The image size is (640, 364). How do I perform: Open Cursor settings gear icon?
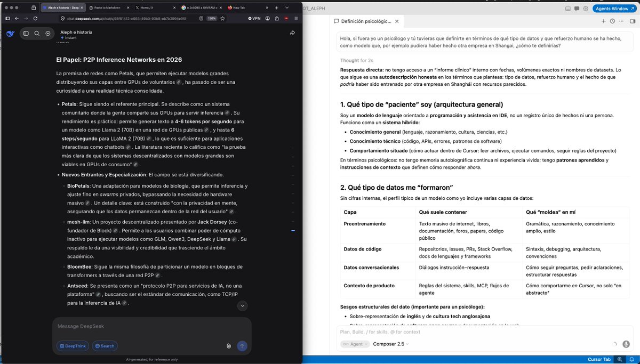[586, 9]
